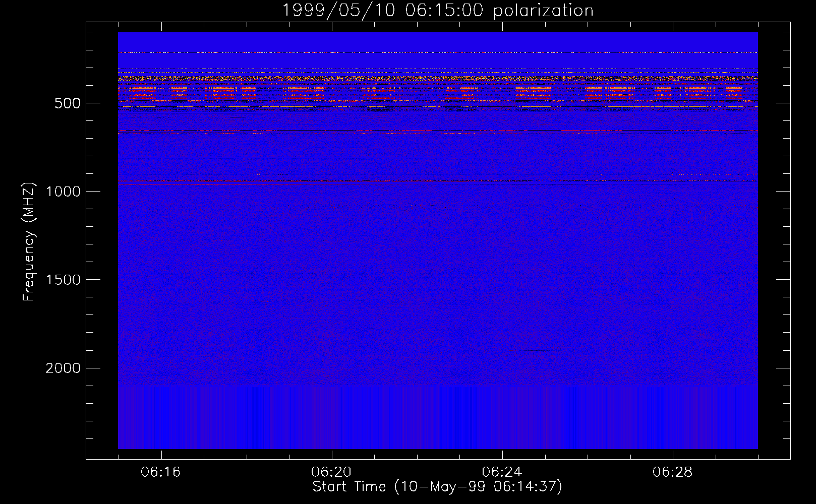The height and width of the screenshot is (504, 816).
Task: Click the 1500 frequency tick label
Action: [63, 280]
